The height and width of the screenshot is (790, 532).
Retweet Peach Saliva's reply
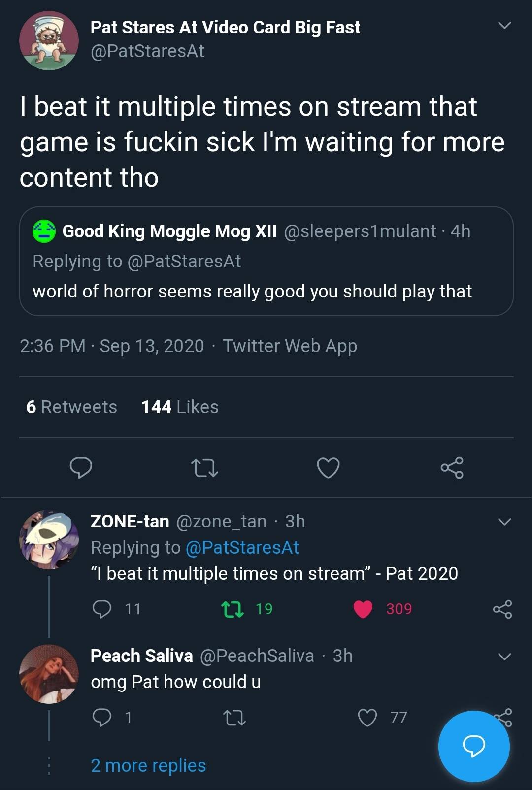(x=234, y=718)
